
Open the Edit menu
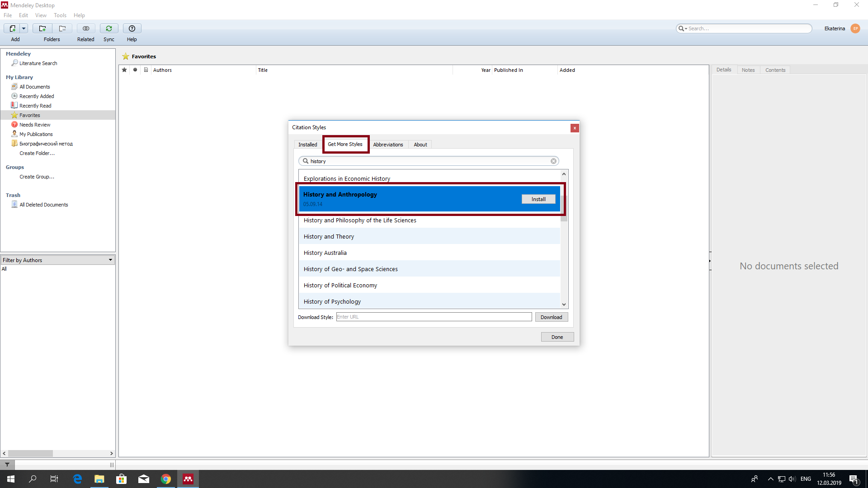(x=24, y=15)
